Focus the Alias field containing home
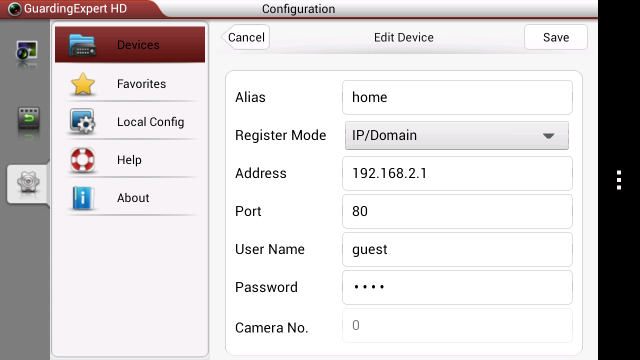Viewport: 640px width, 360px height. pyautogui.click(x=457, y=97)
